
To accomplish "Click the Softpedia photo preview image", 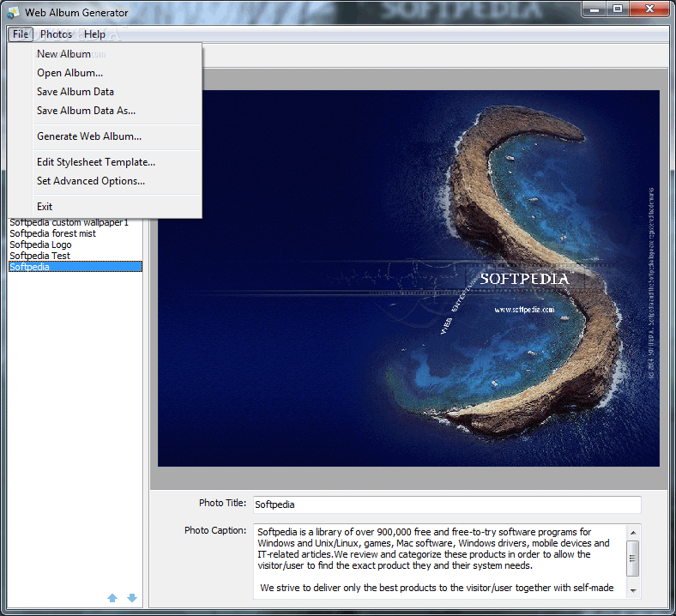I will pyautogui.click(x=408, y=278).
